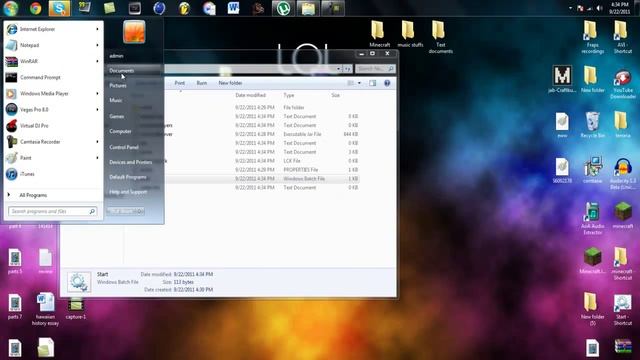Click the Start menu shut down button

coord(122,211)
